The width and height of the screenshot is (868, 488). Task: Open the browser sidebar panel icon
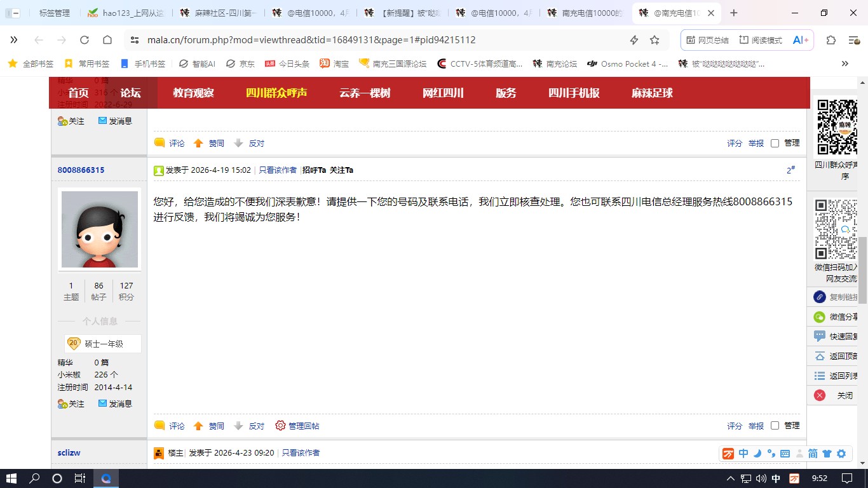coord(13,13)
